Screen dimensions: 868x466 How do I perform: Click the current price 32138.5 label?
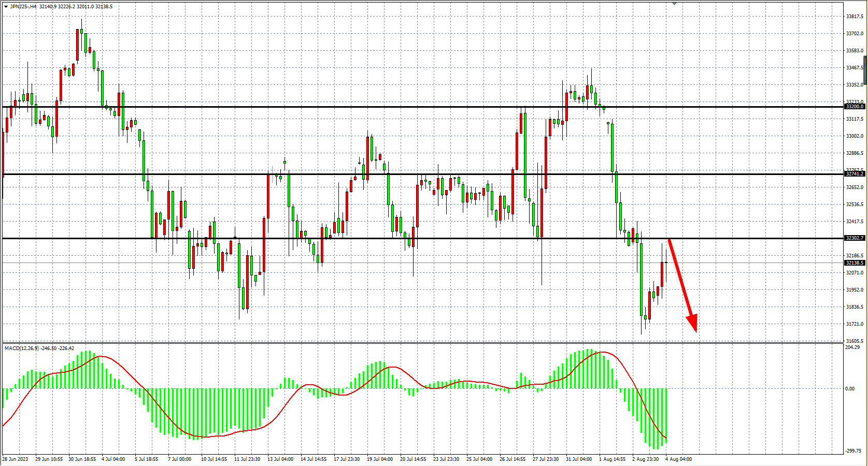coord(855,263)
